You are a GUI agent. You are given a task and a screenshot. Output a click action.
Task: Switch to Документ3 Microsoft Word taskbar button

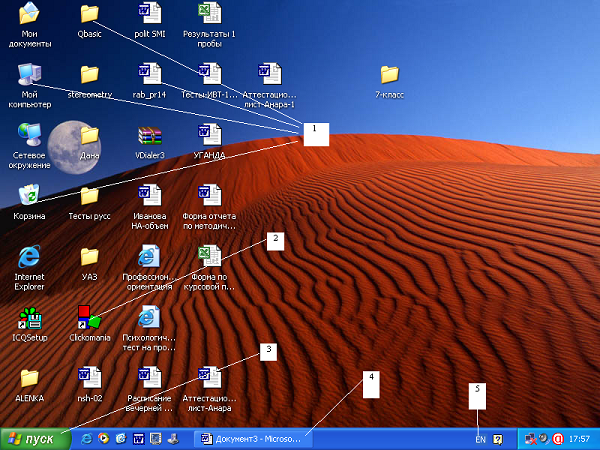(252, 439)
